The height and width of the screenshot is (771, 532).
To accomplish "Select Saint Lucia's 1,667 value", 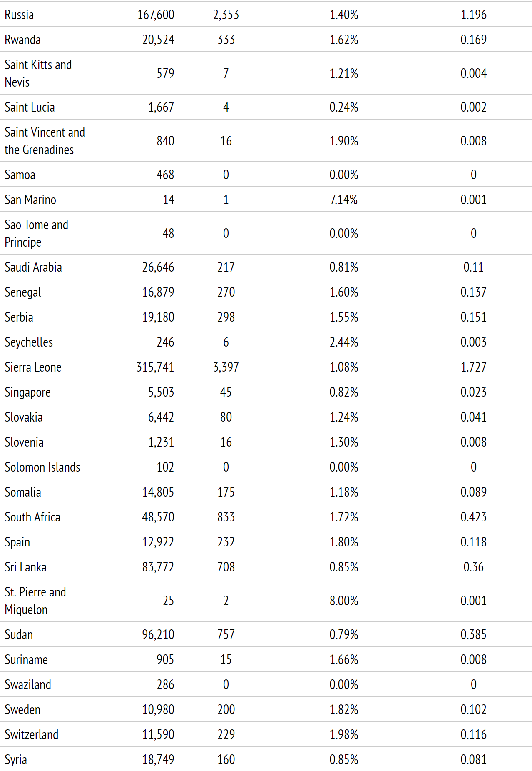I will tap(161, 107).
